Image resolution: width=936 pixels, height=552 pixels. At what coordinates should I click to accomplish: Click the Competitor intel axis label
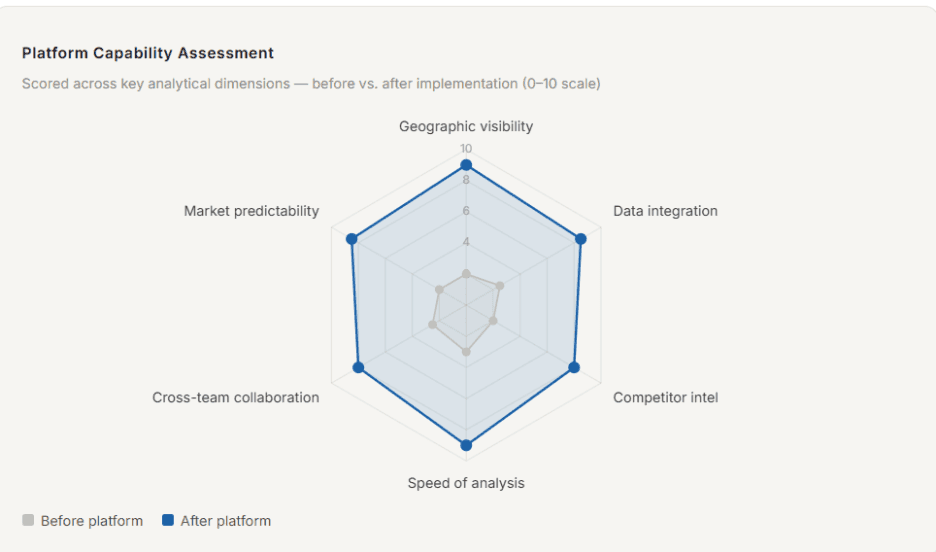[666, 397]
